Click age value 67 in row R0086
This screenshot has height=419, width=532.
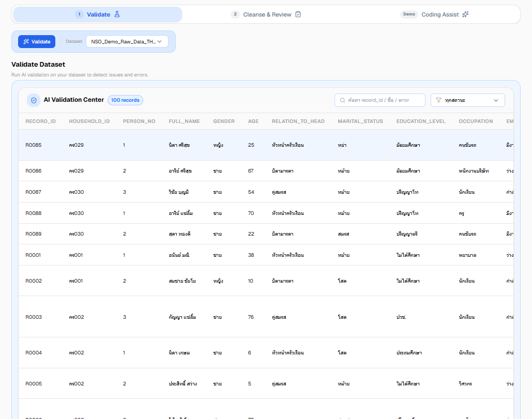(251, 171)
